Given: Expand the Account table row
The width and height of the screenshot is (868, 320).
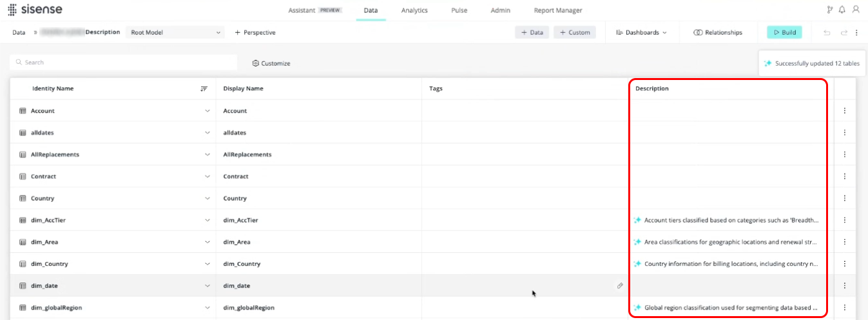Looking at the screenshot, I should tap(207, 111).
